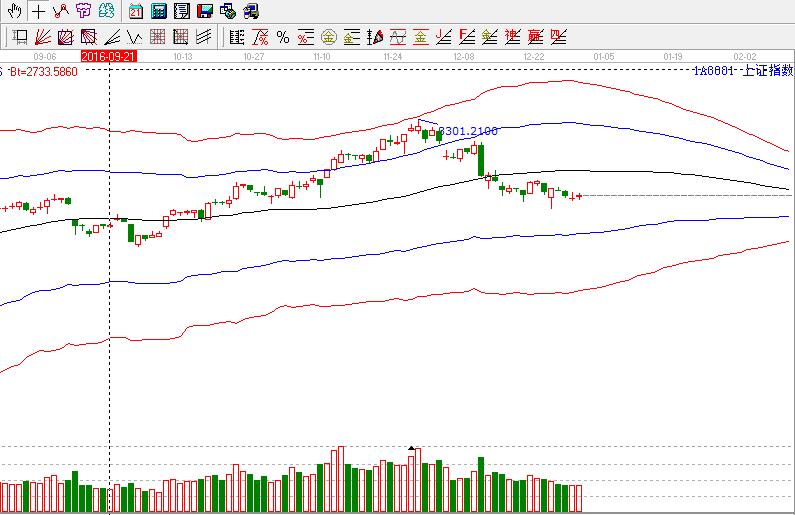Click the teal 线 character icon
The image size is (795, 515).
[106, 12]
